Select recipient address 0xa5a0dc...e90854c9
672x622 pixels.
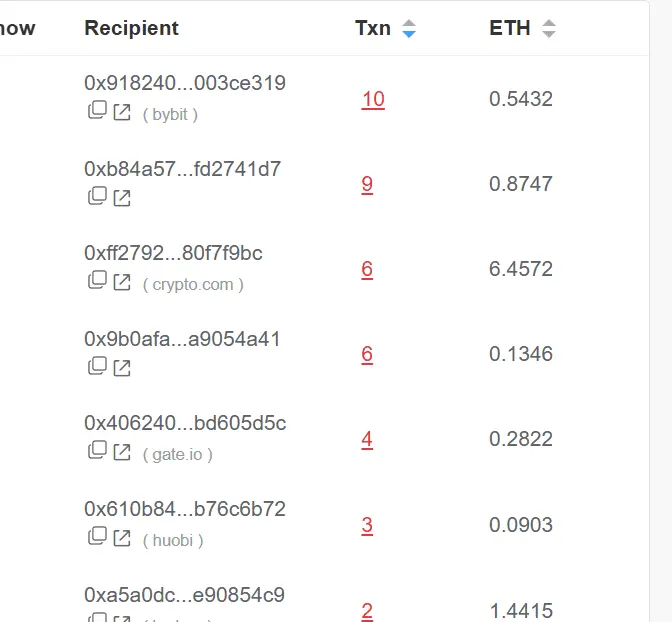tap(184, 595)
